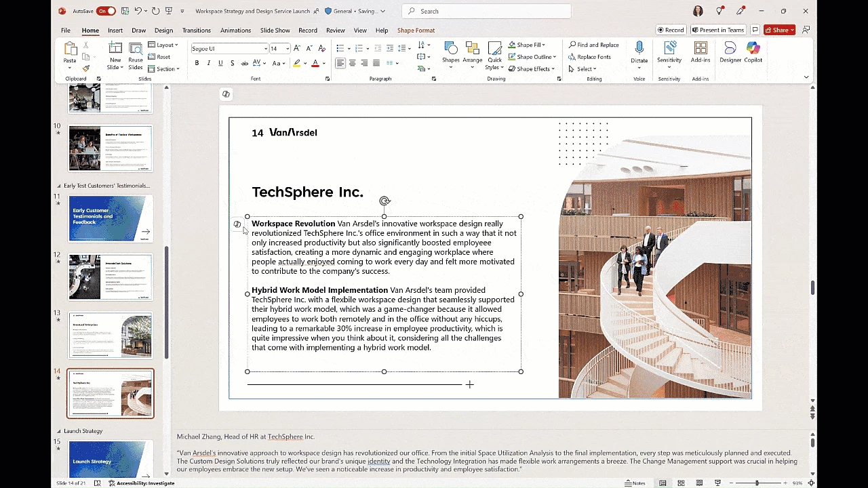The image size is (868, 488).
Task: Expand the Layout dropdown
Action: click(x=163, y=45)
